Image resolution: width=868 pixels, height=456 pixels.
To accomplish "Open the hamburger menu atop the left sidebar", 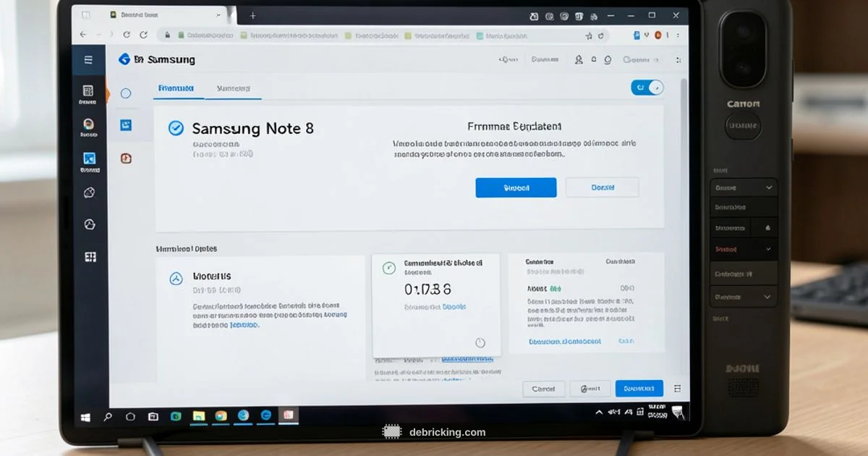I will [88, 60].
